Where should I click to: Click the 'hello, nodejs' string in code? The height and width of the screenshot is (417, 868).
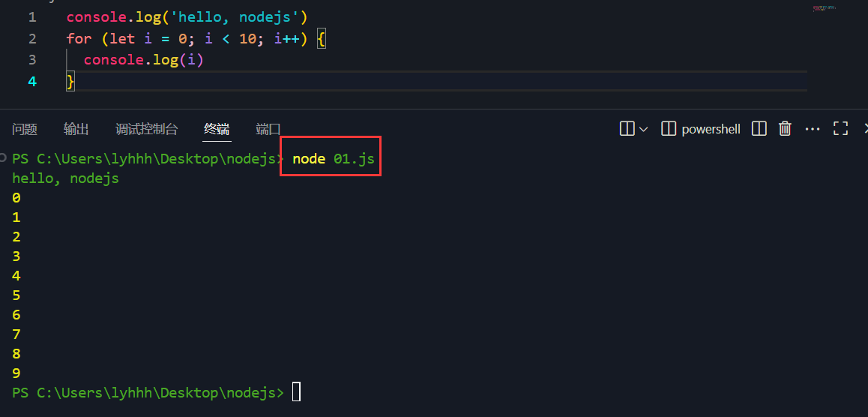[x=235, y=17]
